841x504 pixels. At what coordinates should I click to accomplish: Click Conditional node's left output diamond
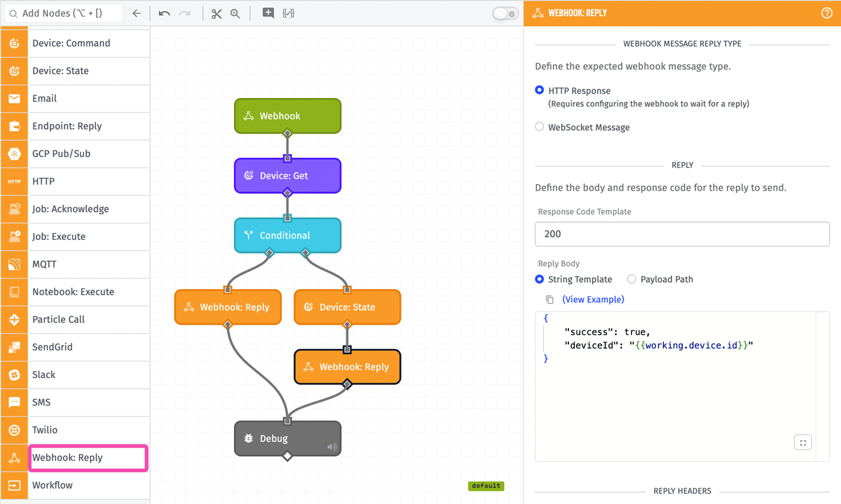pyautogui.click(x=269, y=252)
